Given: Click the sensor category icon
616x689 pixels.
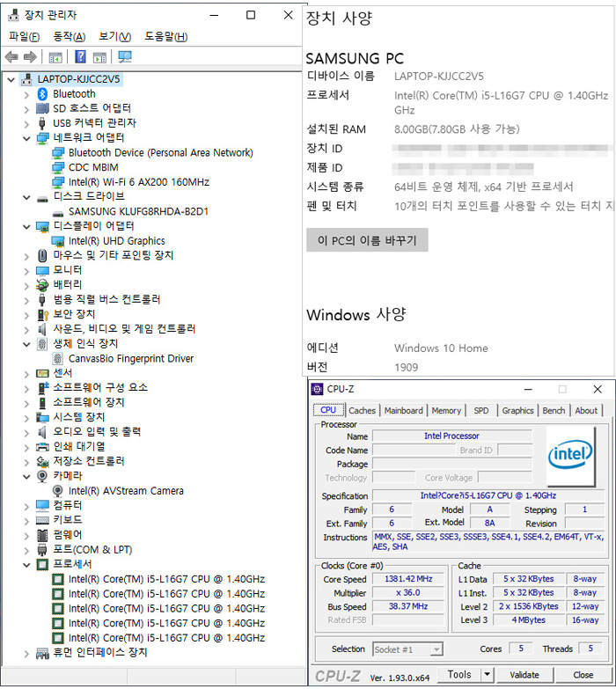Looking at the screenshot, I should (x=42, y=373).
